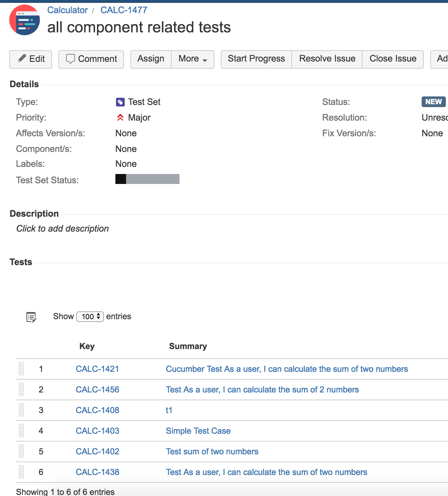Screen dimensions: 448x496
Task: Click the Test Set issue type icon
Action: tap(120, 102)
